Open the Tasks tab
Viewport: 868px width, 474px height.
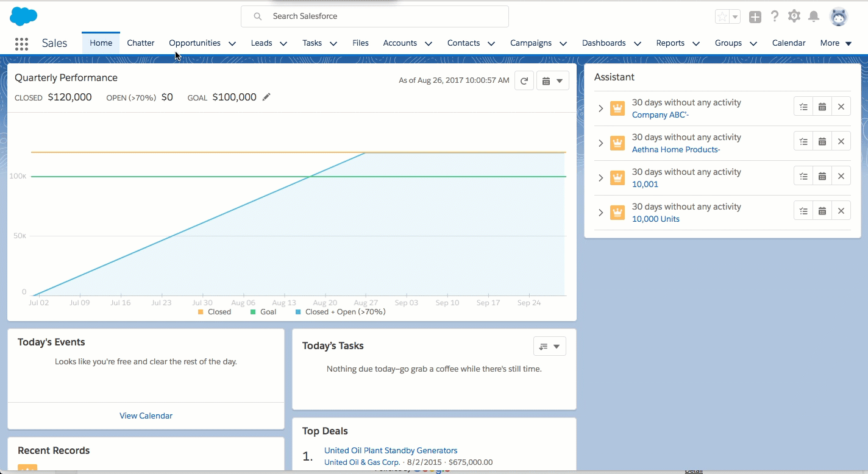[312, 43]
